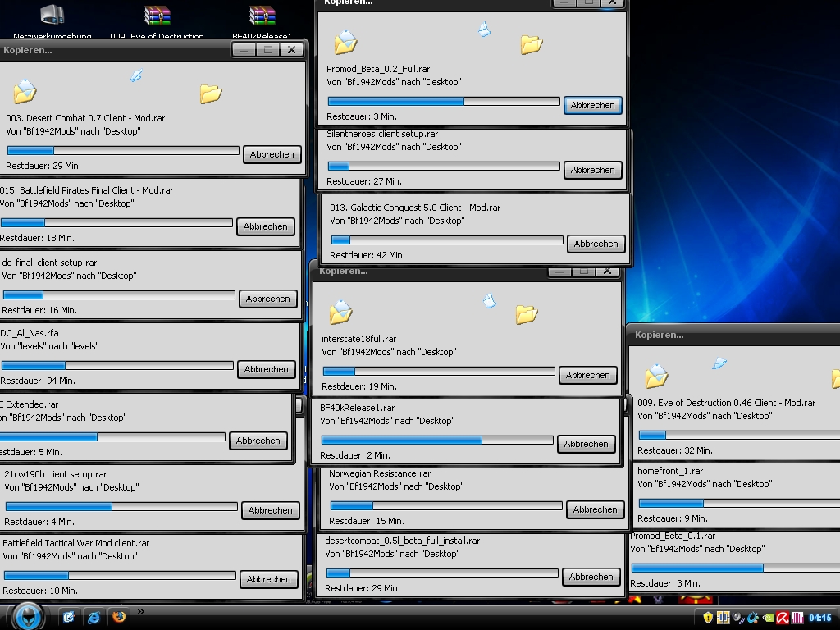Click file name 'Promod_Beta_0.1.rar'
Screen dimensions: 840x630
coord(673,536)
